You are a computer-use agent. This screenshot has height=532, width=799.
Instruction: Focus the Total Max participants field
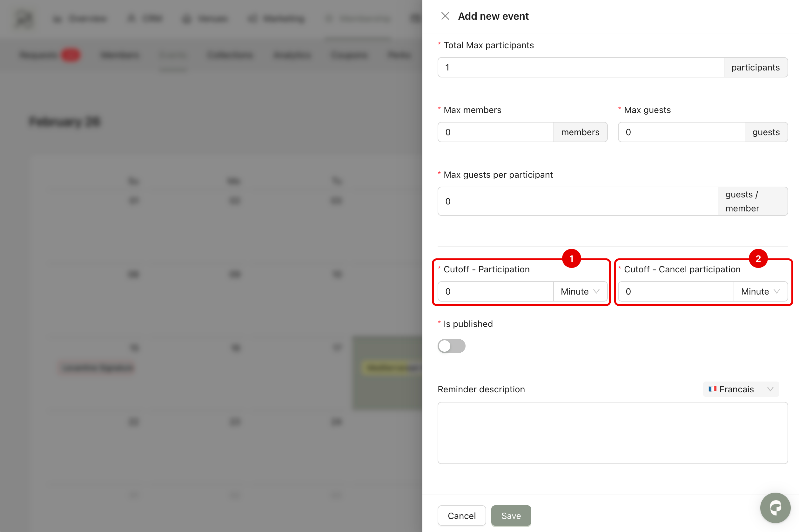pos(581,68)
